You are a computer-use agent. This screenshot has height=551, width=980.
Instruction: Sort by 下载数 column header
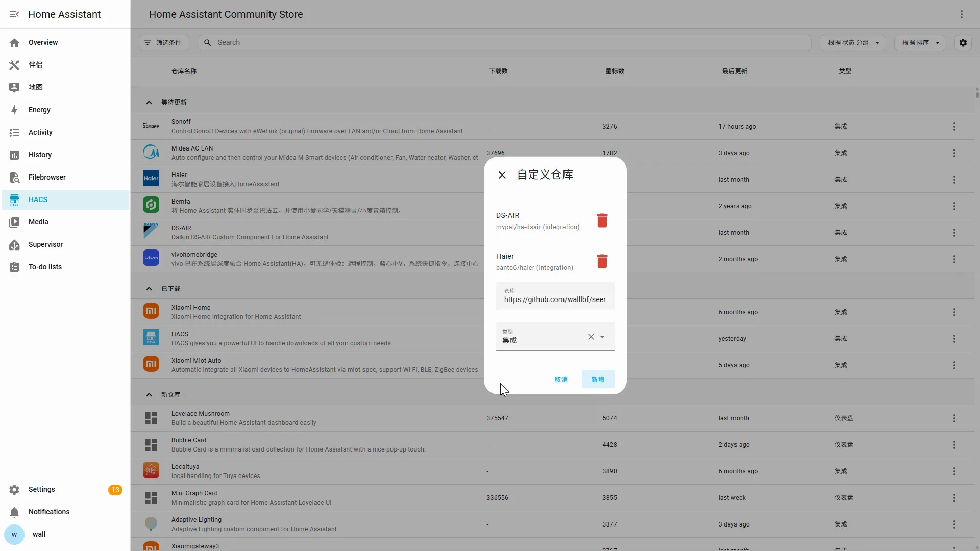pyautogui.click(x=499, y=71)
